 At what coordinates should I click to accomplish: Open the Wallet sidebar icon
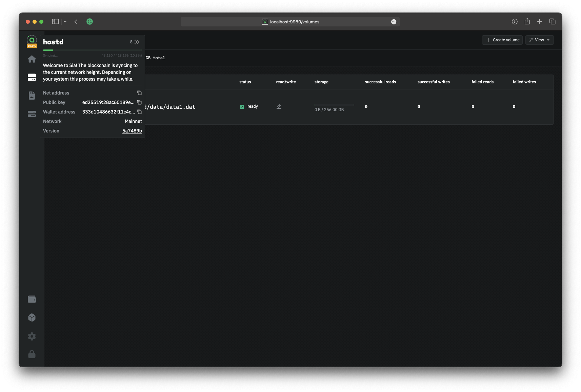click(x=32, y=299)
